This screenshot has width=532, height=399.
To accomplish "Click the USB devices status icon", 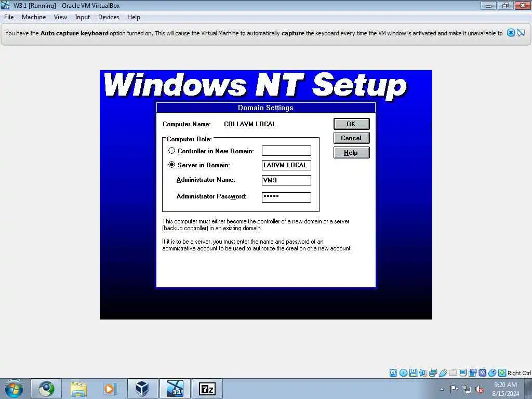I will click(443, 373).
